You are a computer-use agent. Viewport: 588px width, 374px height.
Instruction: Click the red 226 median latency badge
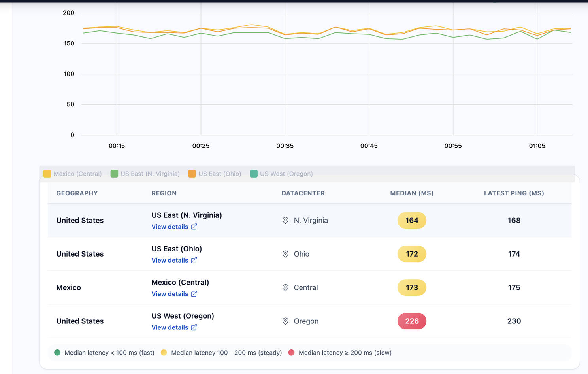coord(411,321)
